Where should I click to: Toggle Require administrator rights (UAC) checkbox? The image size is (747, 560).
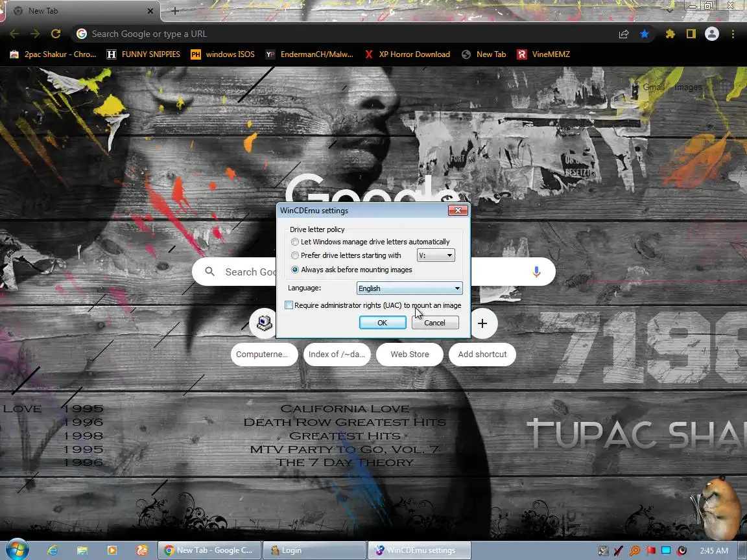coord(289,305)
